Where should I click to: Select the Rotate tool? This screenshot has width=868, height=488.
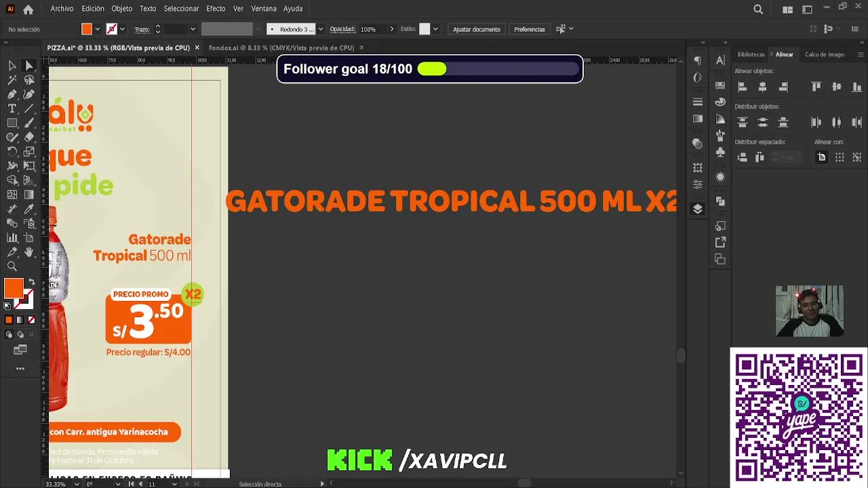tap(12, 151)
